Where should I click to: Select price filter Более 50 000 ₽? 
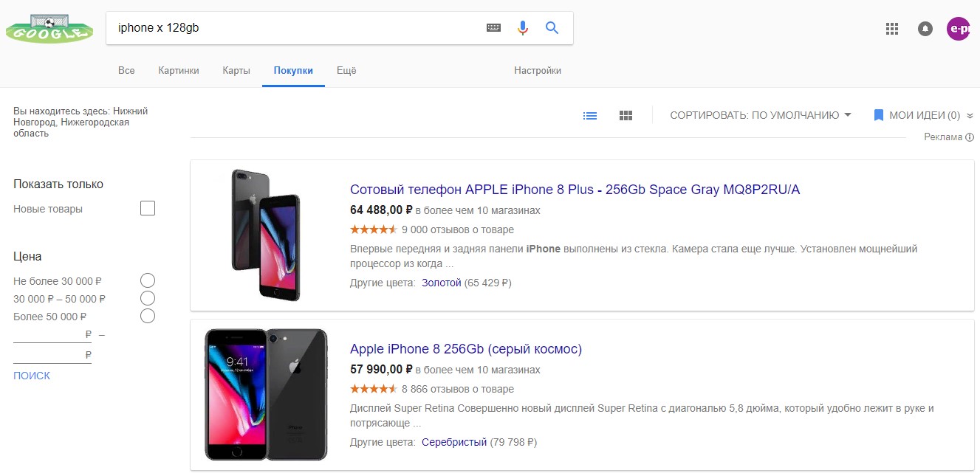click(148, 316)
